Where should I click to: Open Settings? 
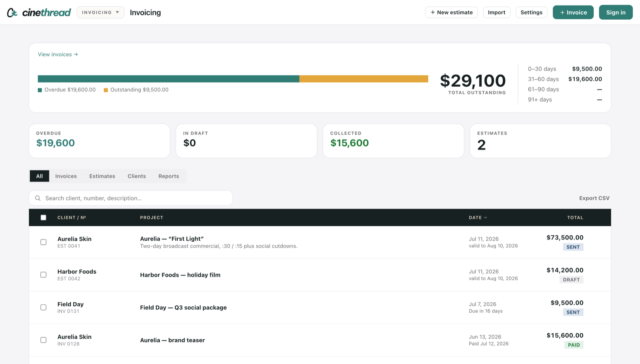(531, 12)
